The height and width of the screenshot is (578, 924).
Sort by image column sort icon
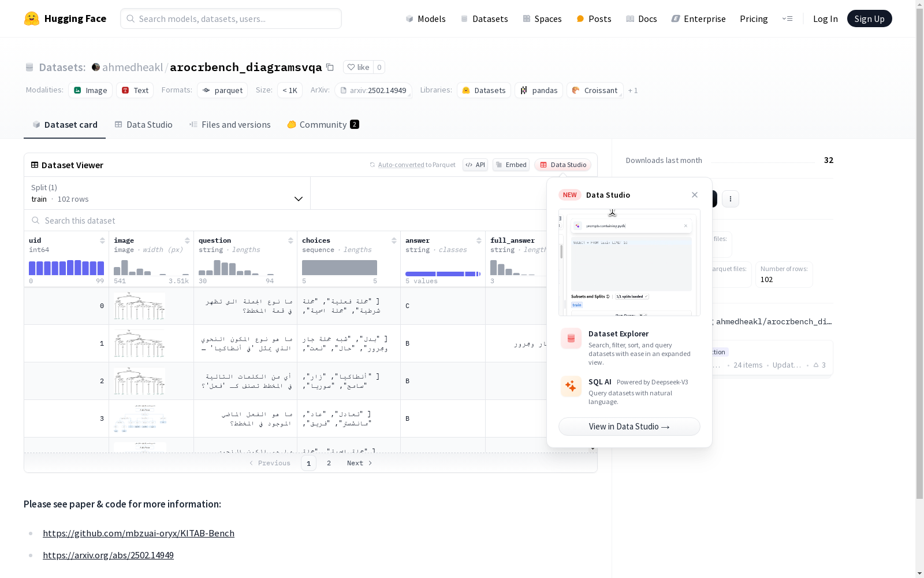pyautogui.click(x=187, y=240)
